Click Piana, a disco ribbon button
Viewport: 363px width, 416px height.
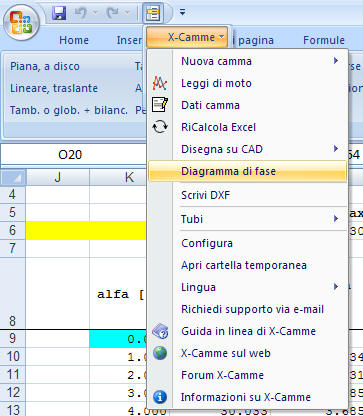45,66
